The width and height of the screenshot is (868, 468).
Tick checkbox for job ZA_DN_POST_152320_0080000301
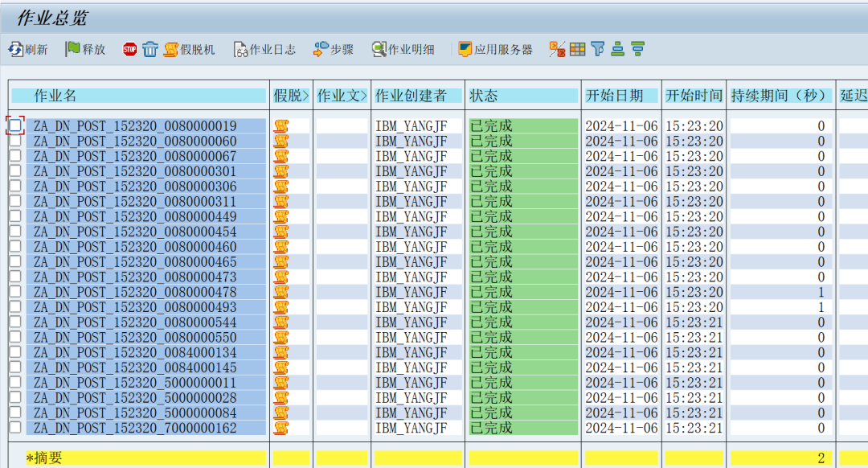coord(15,170)
